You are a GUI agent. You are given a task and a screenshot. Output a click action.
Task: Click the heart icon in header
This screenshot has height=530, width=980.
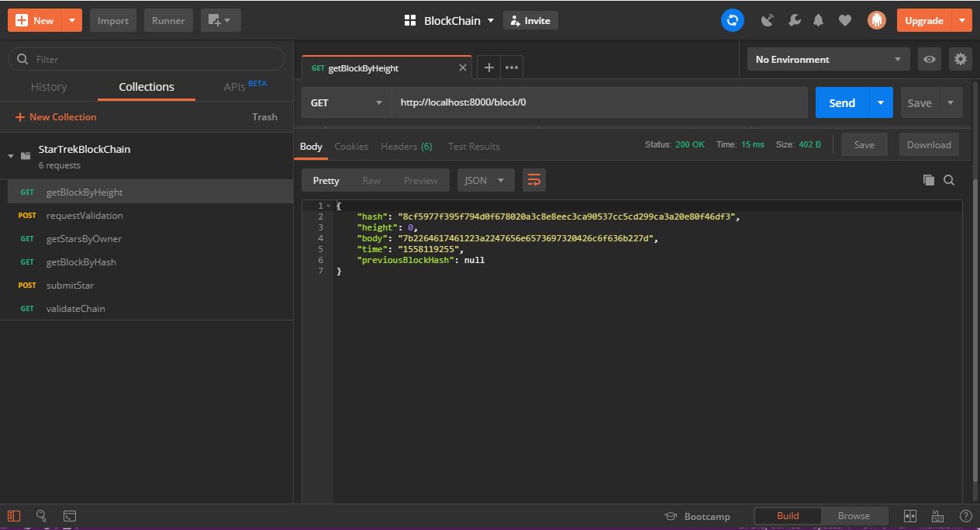coord(845,21)
